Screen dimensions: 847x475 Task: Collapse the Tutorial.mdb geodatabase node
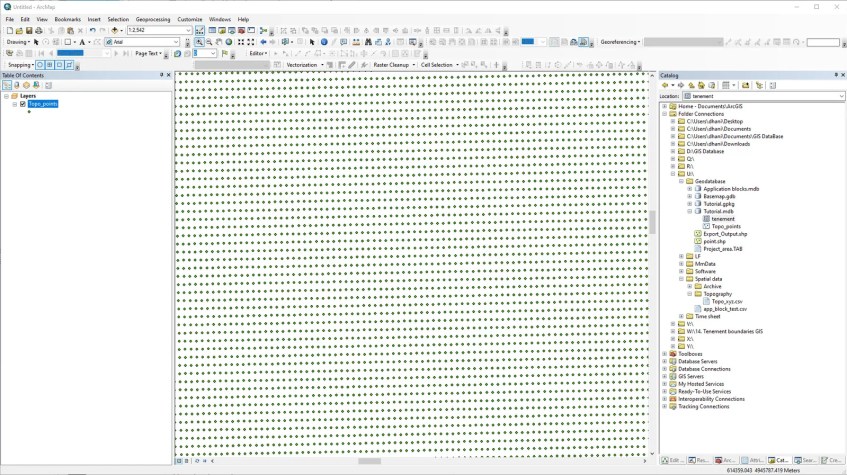[x=689, y=212]
